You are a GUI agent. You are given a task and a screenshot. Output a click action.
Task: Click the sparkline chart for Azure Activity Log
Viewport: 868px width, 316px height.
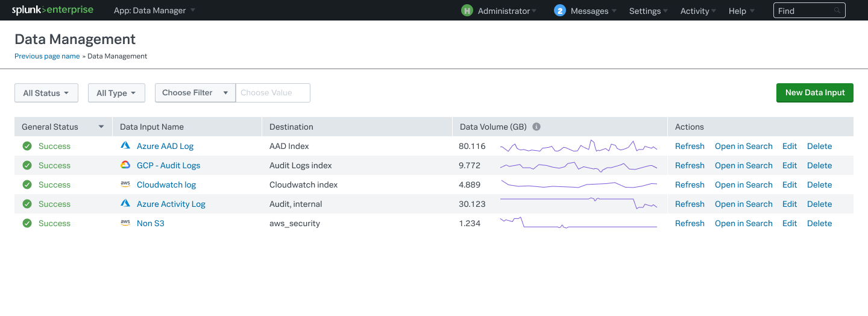tap(579, 203)
